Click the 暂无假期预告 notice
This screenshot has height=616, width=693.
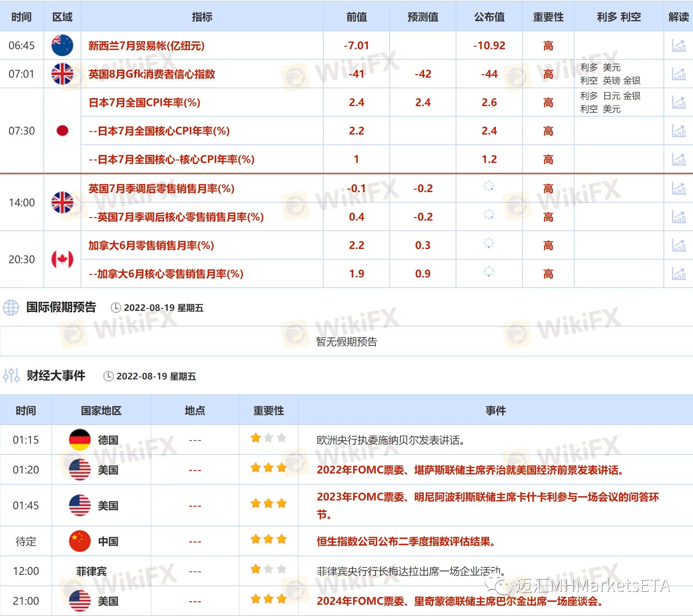pyautogui.click(x=346, y=342)
